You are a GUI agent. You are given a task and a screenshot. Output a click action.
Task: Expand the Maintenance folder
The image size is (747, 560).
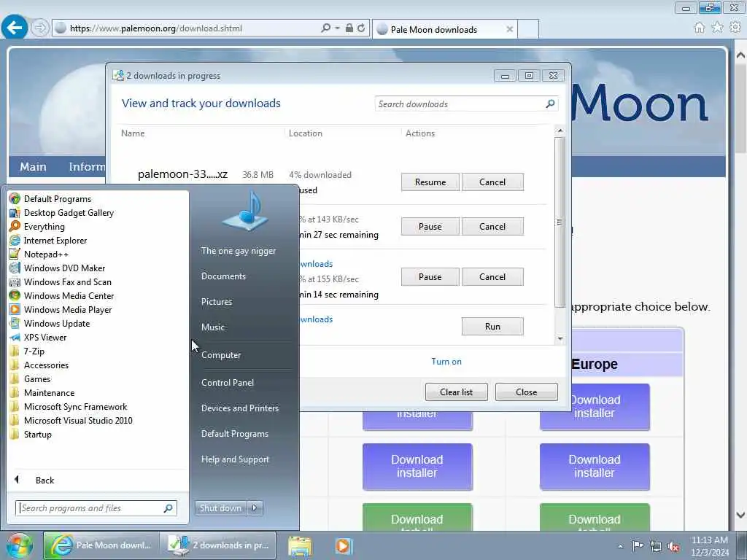coord(49,393)
